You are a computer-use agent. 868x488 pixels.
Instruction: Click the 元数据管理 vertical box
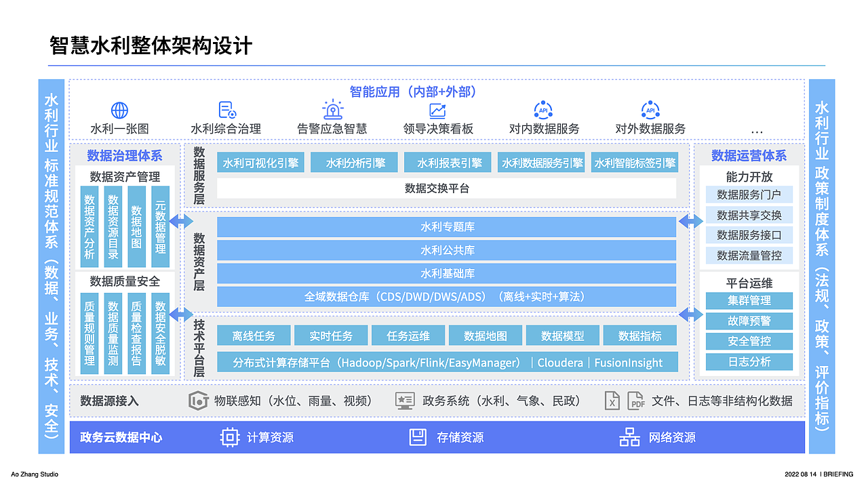tap(160, 227)
